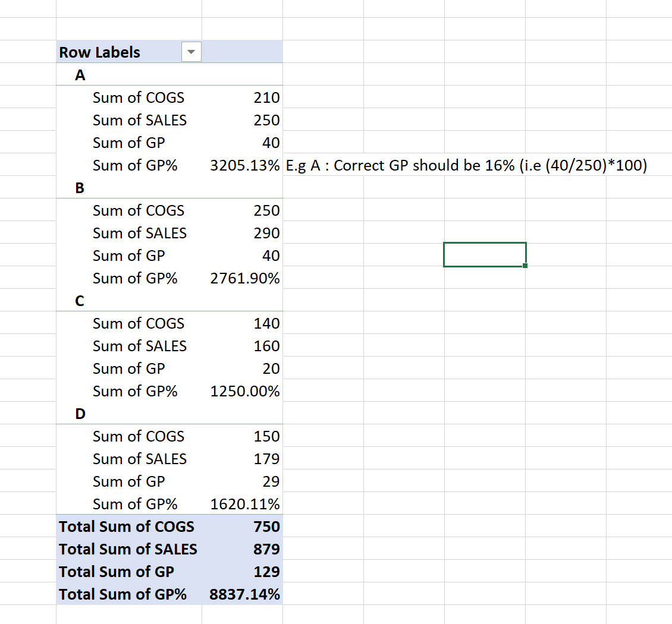Click the Total Sum of GP value 129
Image resolution: width=672 pixels, height=624 pixels.
[x=269, y=571]
